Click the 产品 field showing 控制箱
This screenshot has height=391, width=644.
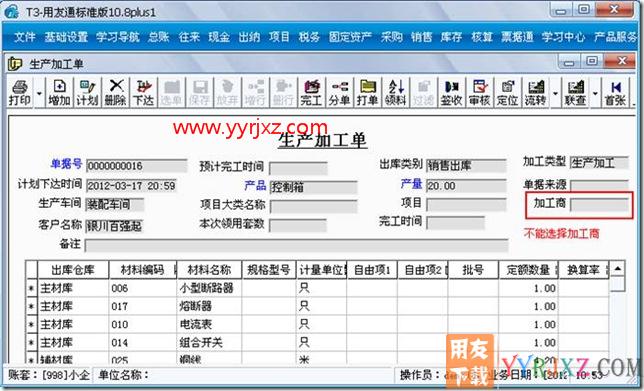pyautogui.click(x=313, y=187)
